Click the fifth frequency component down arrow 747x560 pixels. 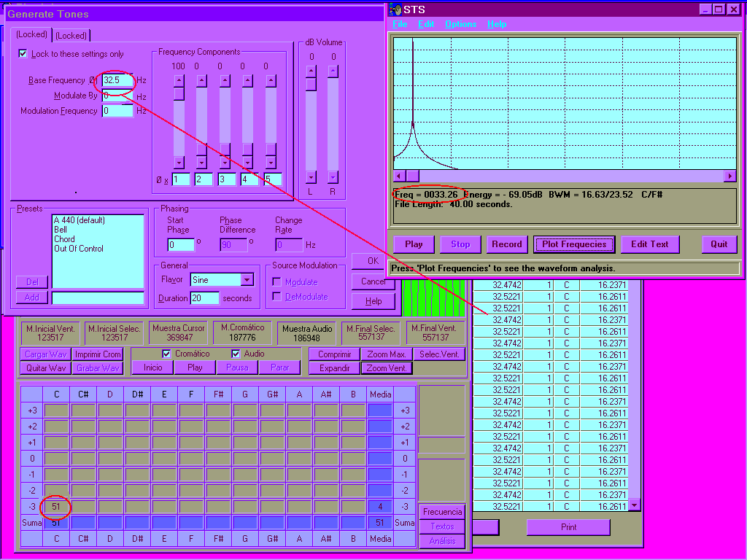(x=271, y=162)
